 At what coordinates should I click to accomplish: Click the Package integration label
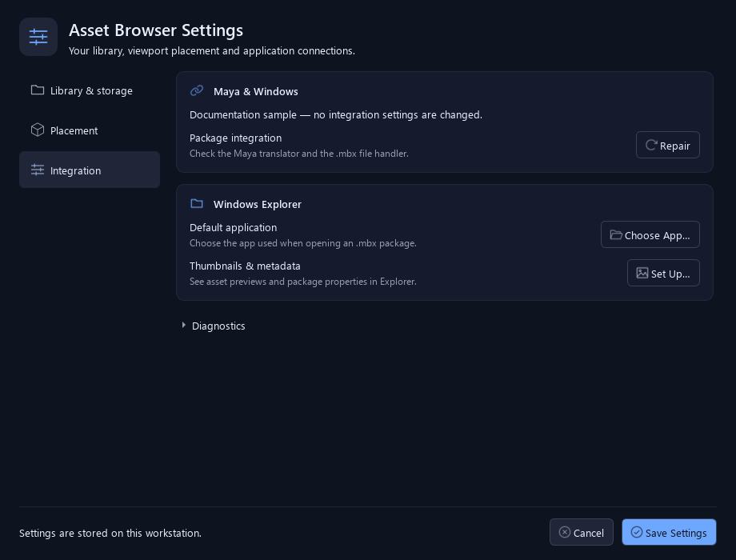(x=236, y=138)
